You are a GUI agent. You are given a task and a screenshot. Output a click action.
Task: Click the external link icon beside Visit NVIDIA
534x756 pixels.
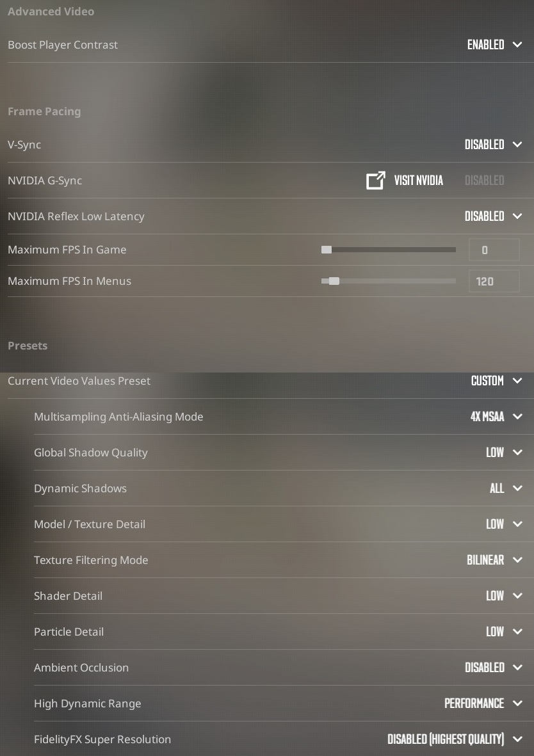tap(376, 181)
